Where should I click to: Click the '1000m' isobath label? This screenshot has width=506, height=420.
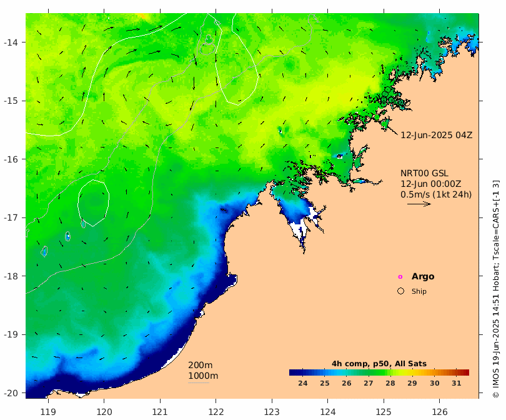[203, 376]
